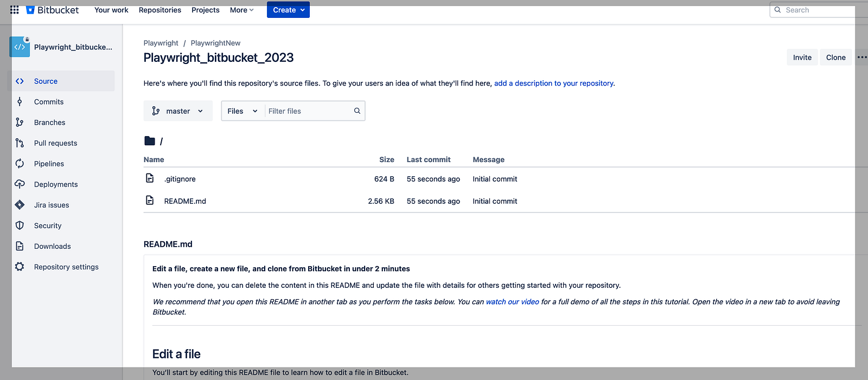The height and width of the screenshot is (380, 868).
Task: Open Repositories in top navigation
Action: click(x=160, y=10)
